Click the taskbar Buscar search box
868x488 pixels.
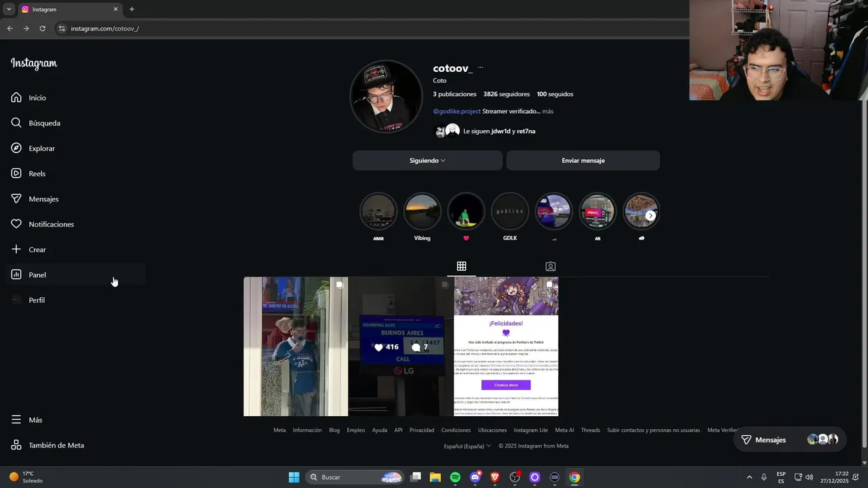click(x=355, y=477)
